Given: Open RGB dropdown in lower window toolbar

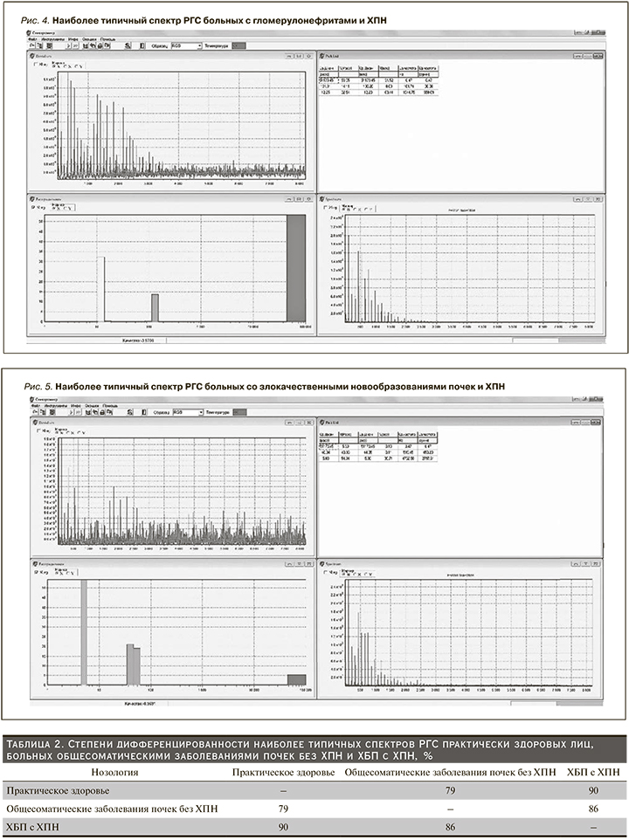Looking at the screenshot, I should click(x=186, y=412).
